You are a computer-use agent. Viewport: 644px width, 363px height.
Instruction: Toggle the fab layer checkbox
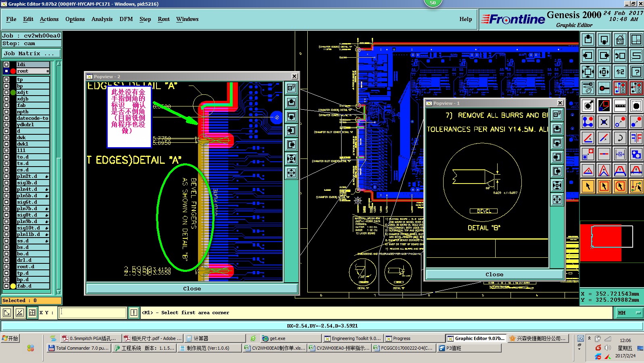6,105
